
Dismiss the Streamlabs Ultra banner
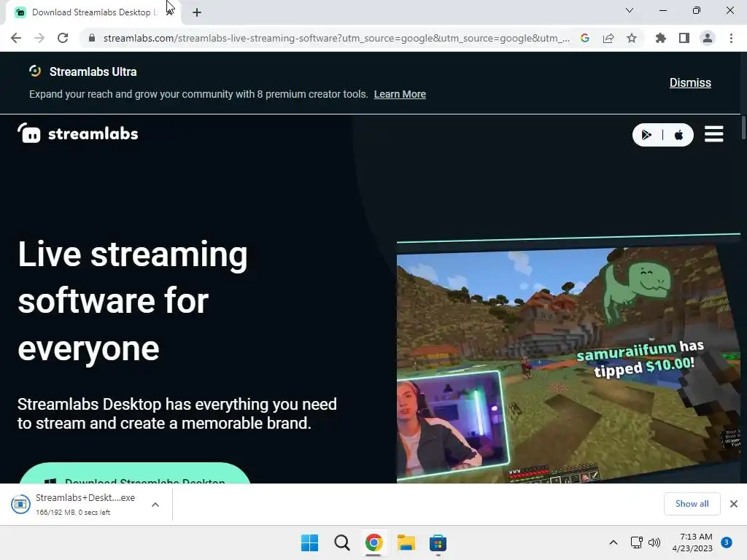(690, 83)
